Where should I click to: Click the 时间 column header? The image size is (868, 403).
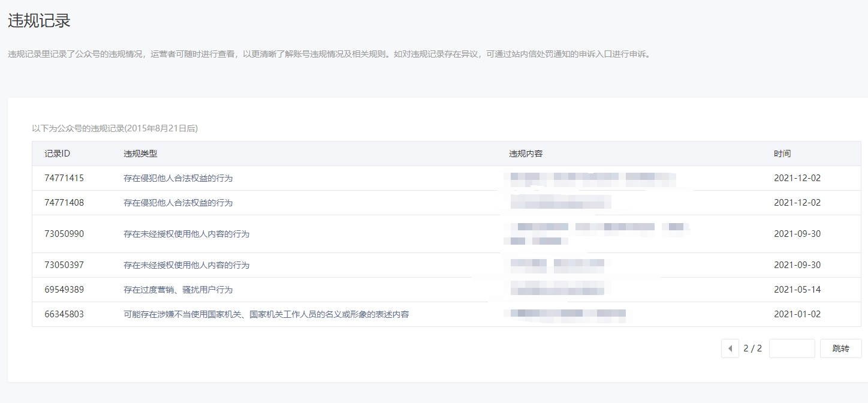(782, 154)
